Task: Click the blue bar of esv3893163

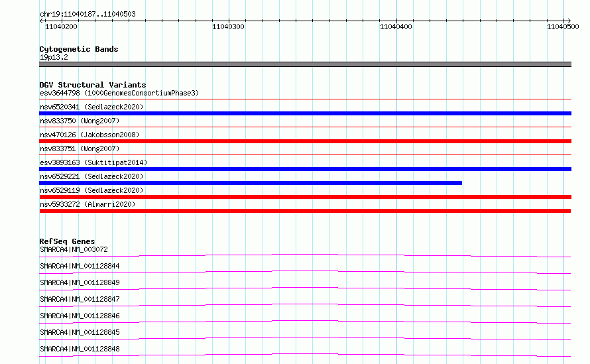Action: point(305,169)
